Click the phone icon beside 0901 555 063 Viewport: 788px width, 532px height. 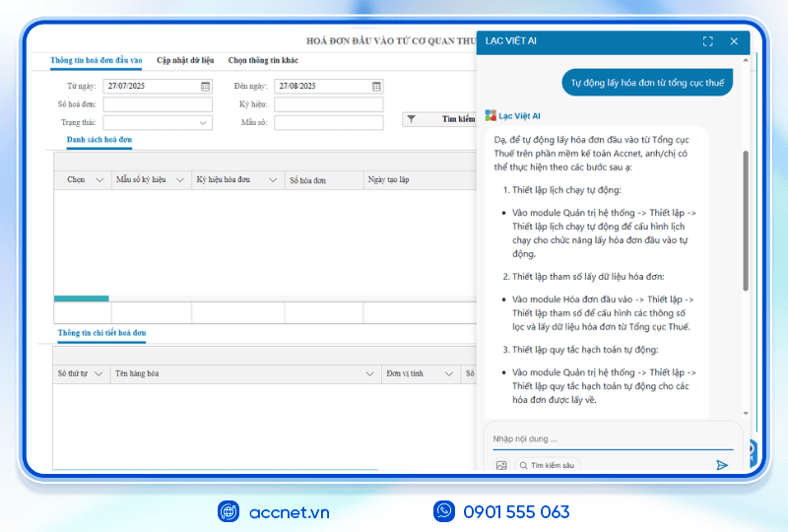pos(444,511)
